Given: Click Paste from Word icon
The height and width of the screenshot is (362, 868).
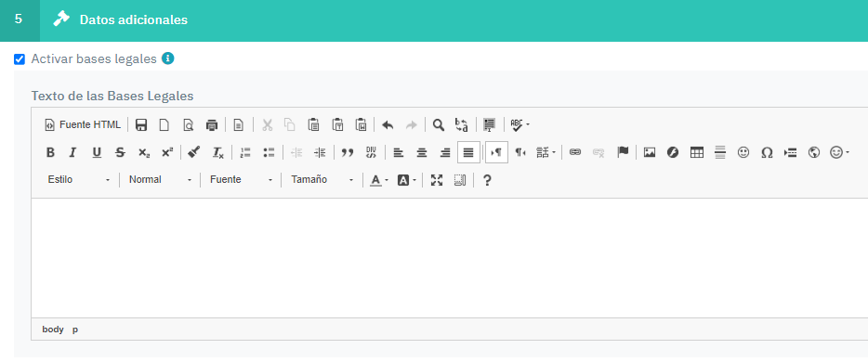Looking at the screenshot, I should [361, 125].
